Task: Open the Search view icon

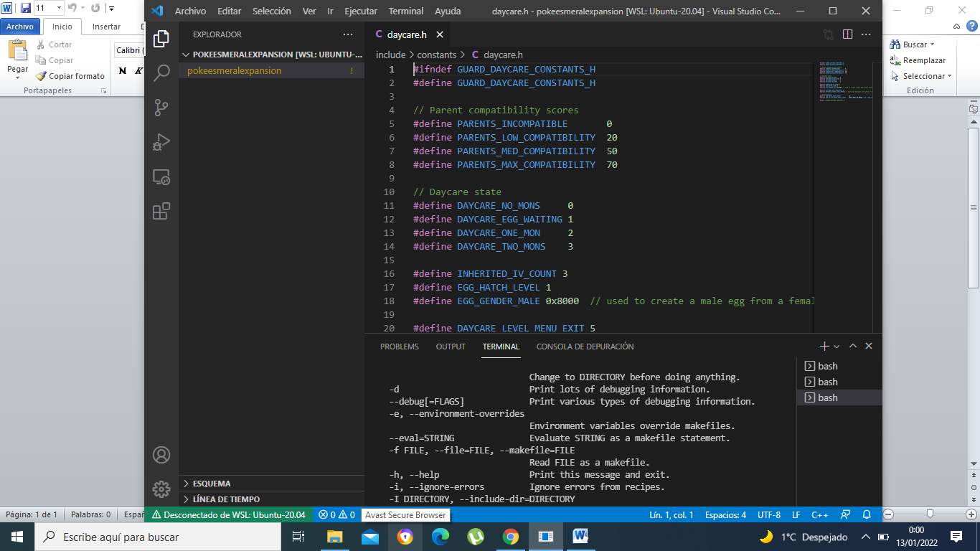Action: coord(161,72)
